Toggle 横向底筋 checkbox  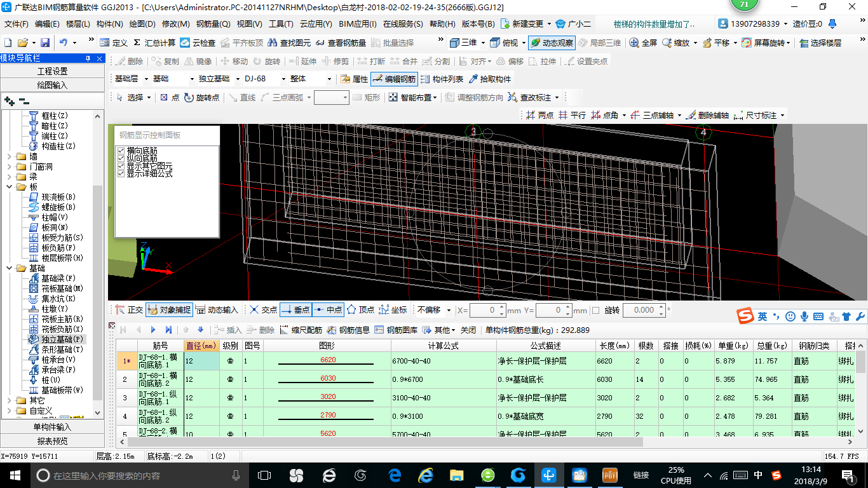121,151
